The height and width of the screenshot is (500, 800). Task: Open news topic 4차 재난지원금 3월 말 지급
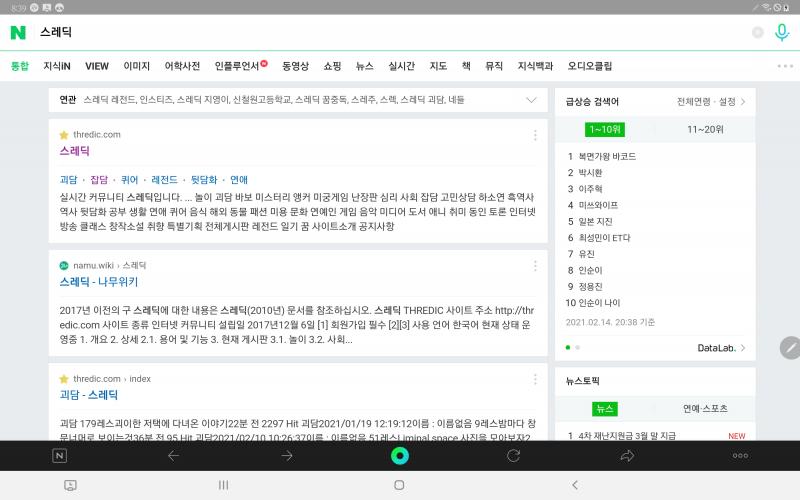[627, 436]
